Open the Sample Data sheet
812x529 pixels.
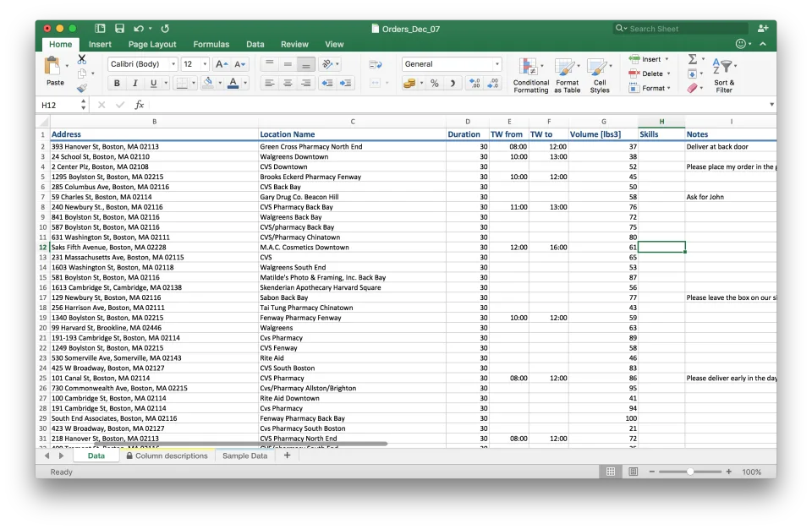245,456
